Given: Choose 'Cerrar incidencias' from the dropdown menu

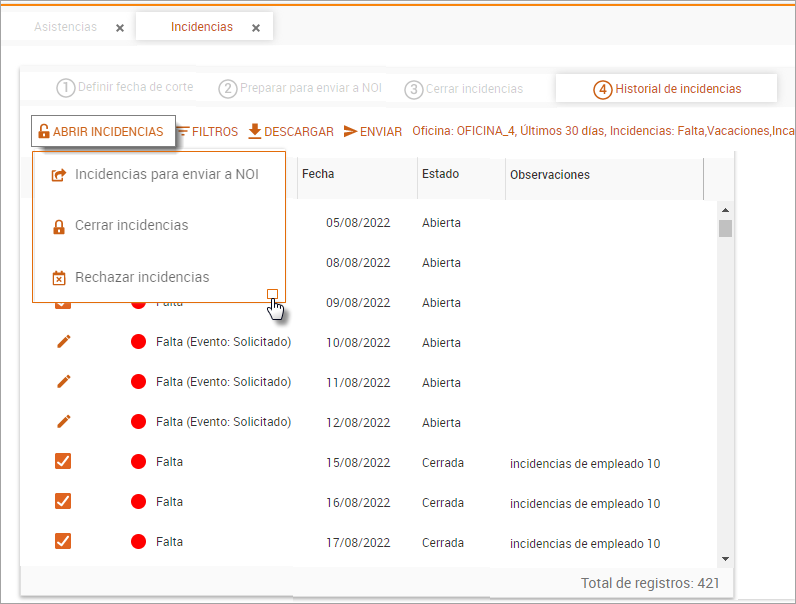Looking at the screenshot, I should [131, 226].
